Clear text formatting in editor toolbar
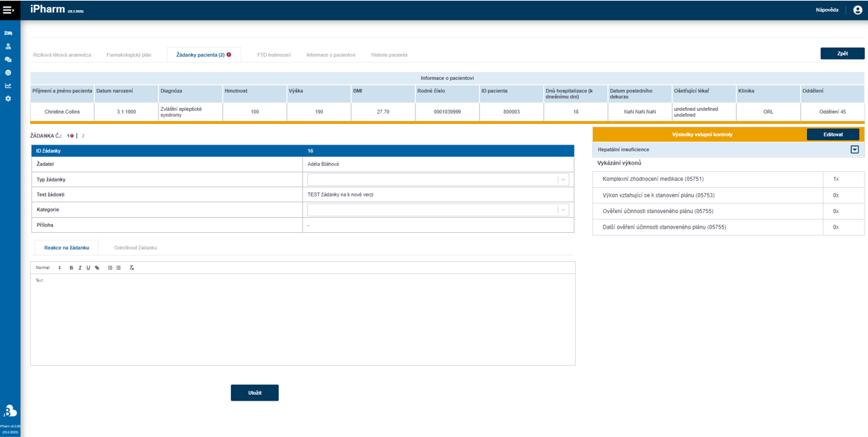868x437 pixels. 132,268
